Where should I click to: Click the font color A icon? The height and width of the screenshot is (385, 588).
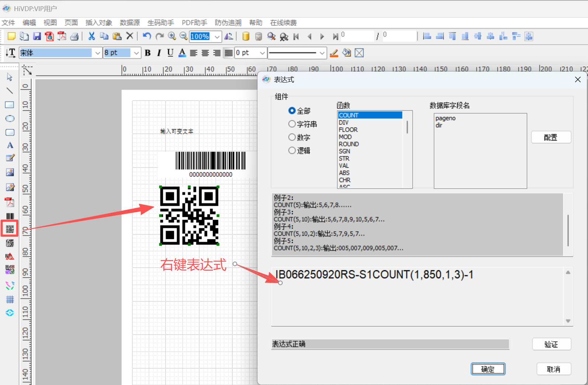pyautogui.click(x=182, y=53)
